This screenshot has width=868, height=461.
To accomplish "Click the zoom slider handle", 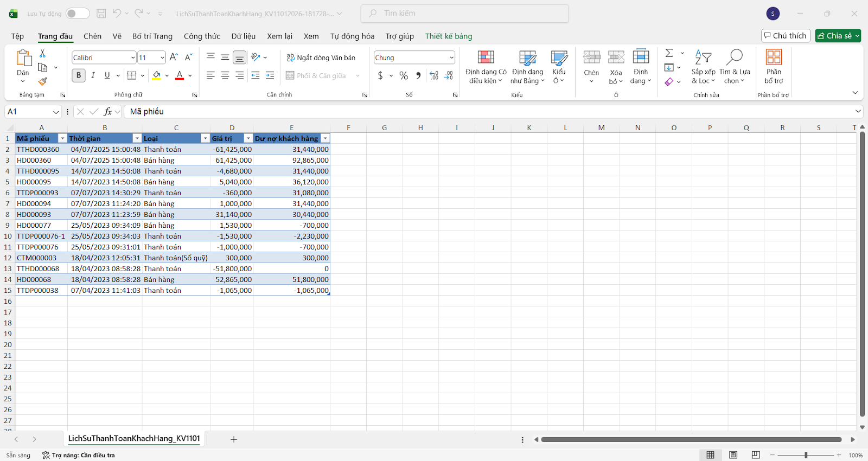I will [x=806, y=455].
